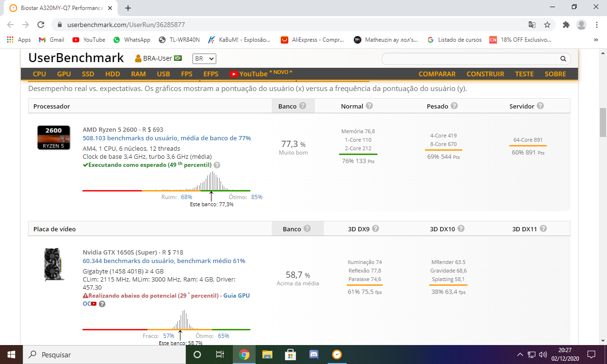Click the help icon next to 3D DX11
The height and width of the screenshot is (364, 607).
point(543,228)
